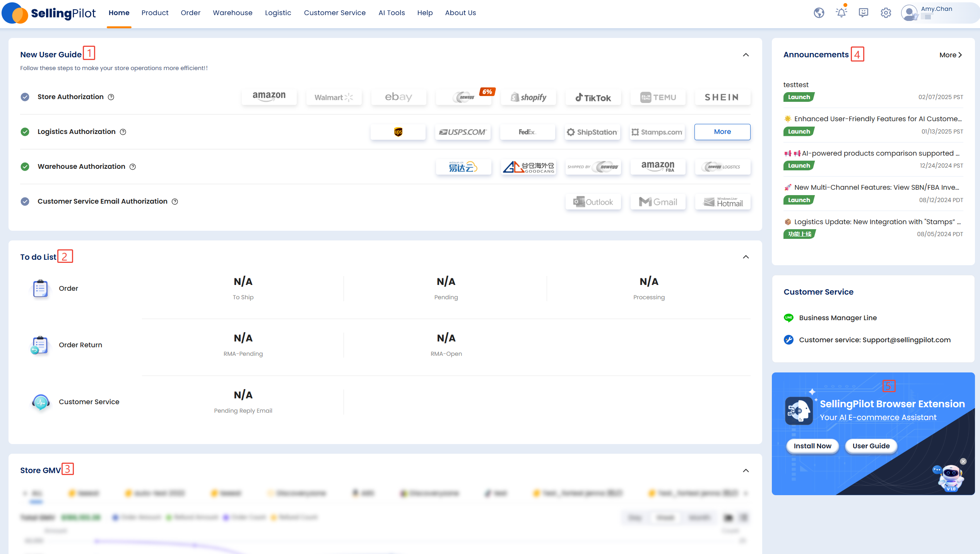The width and height of the screenshot is (980, 554).
Task: Select the TikTok store logo
Action: pyautogui.click(x=593, y=97)
